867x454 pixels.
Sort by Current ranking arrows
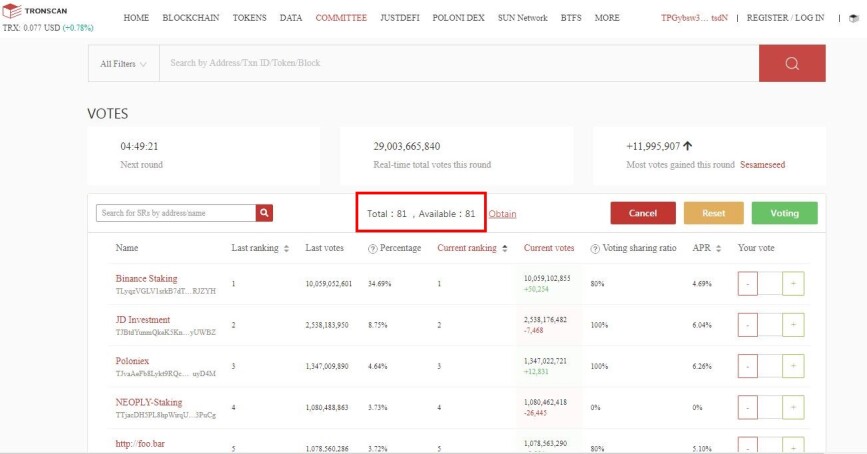tap(505, 248)
